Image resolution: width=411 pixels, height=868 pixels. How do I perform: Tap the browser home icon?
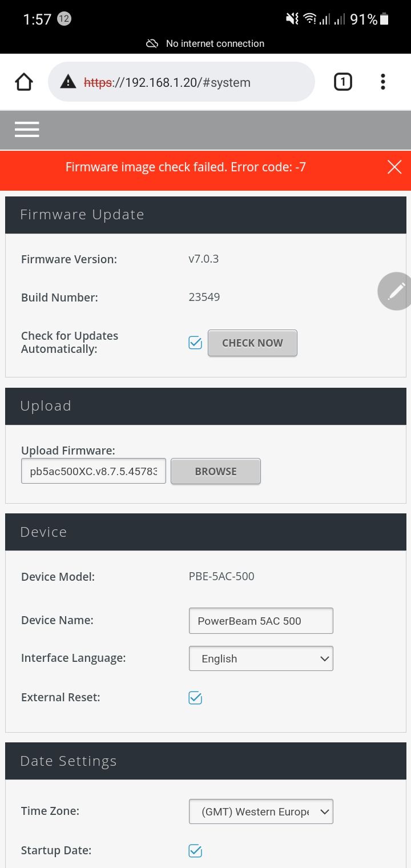click(24, 82)
